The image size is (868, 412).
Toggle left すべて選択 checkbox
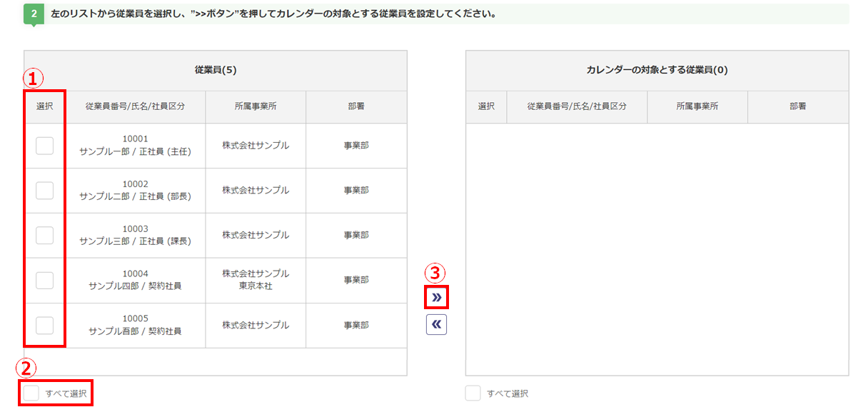point(31,393)
